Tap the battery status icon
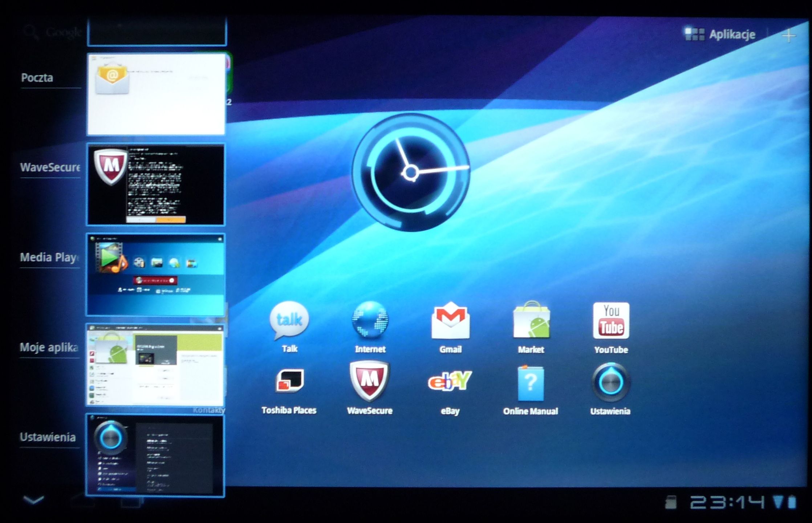The width and height of the screenshot is (812, 523). coord(792,502)
